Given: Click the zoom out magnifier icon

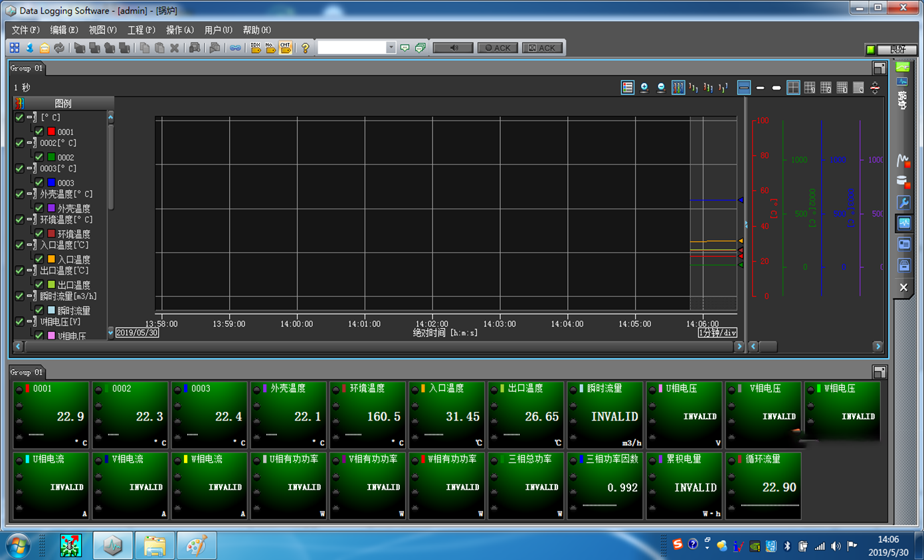Looking at the screenshot, I should [x=661, y=88].
